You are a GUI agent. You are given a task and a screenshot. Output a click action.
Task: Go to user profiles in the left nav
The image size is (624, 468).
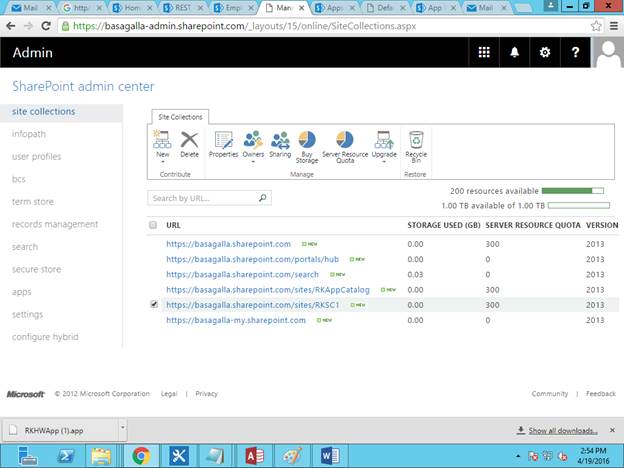point(37,156)
